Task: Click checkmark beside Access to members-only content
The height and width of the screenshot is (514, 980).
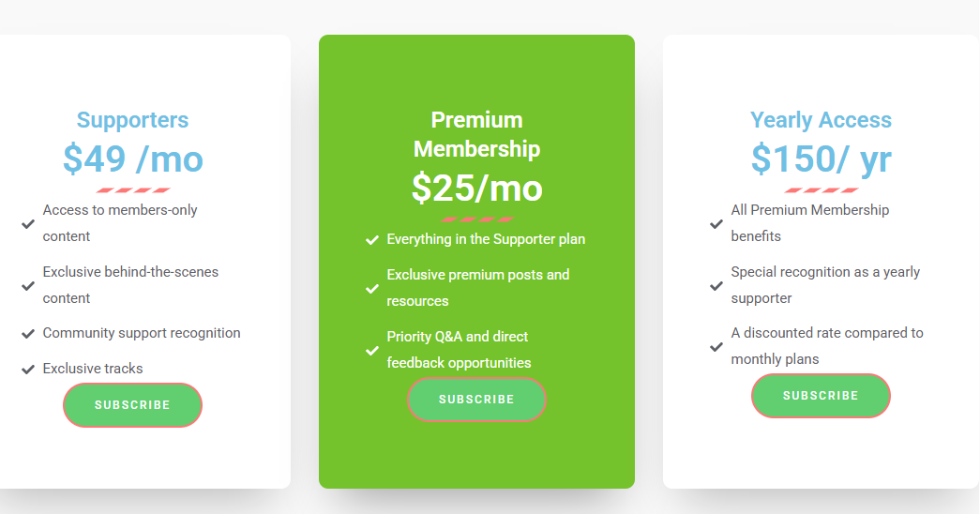Action: [28, 224]
